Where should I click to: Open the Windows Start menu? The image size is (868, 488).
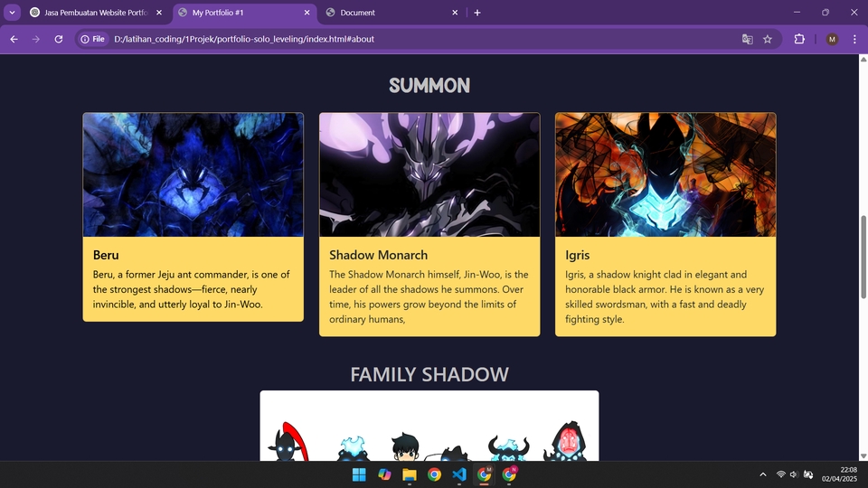pos(359,474)
